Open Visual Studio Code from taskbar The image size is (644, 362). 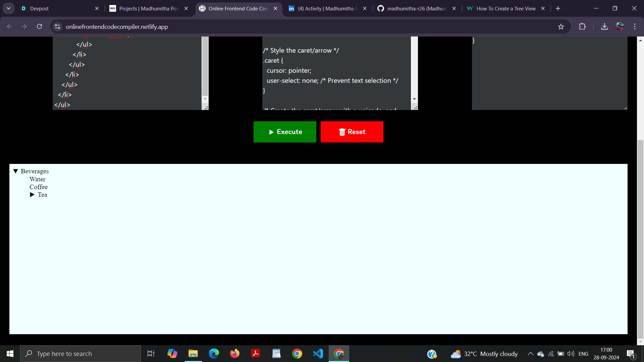pos(318,354)
